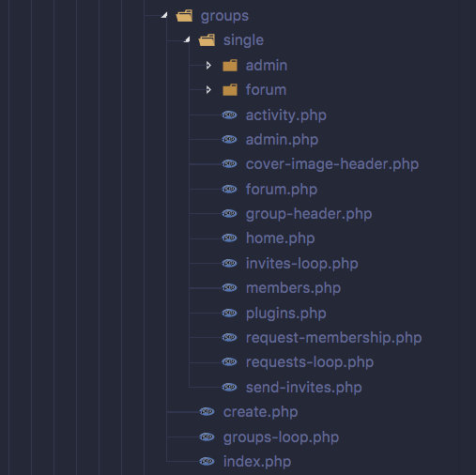
Task: Open cover-image-header.php file
Action: tap(332, 164)
